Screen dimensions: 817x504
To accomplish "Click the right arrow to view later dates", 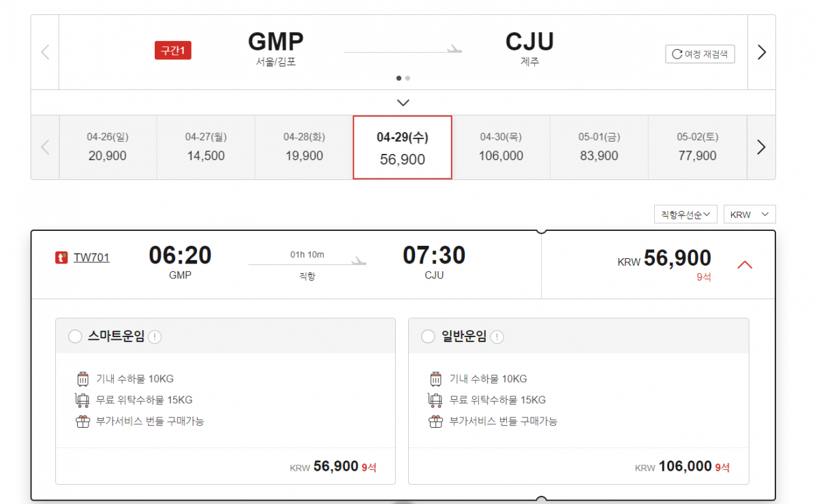I will [x=762, y=147].
